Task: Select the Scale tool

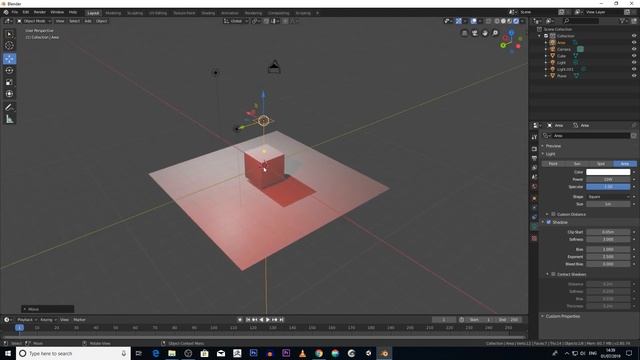Action: click(9, 82)
